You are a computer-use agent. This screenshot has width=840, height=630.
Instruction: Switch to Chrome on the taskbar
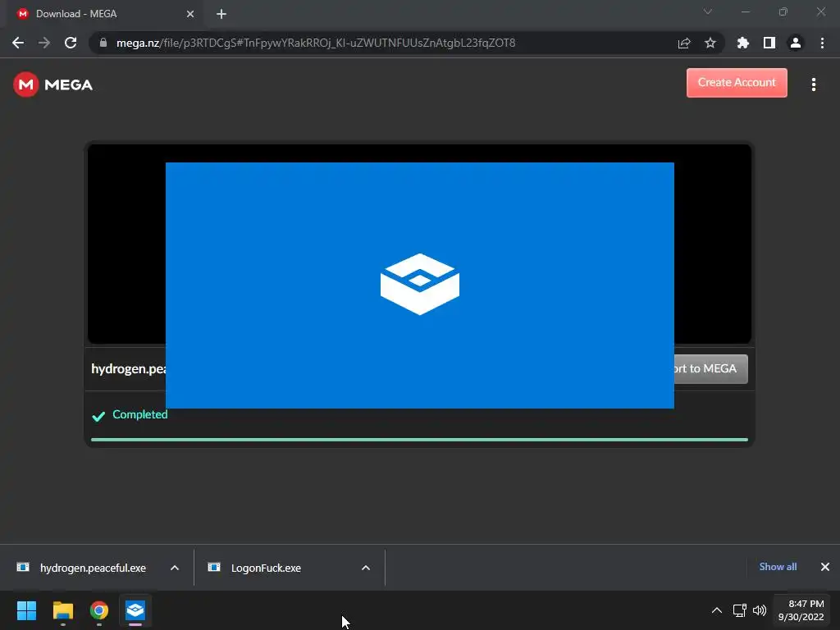click(99, 610)
